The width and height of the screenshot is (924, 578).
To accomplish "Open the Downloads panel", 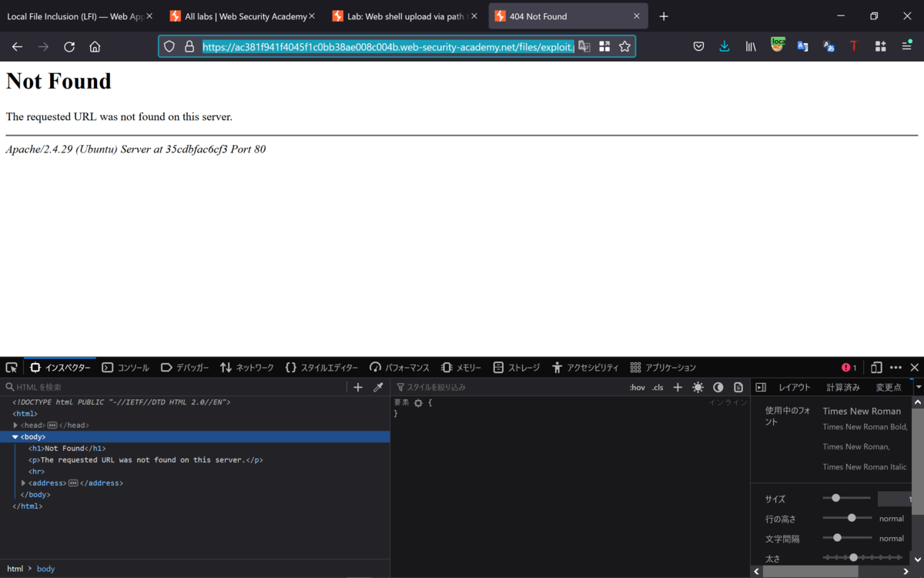I will [725, 46].
